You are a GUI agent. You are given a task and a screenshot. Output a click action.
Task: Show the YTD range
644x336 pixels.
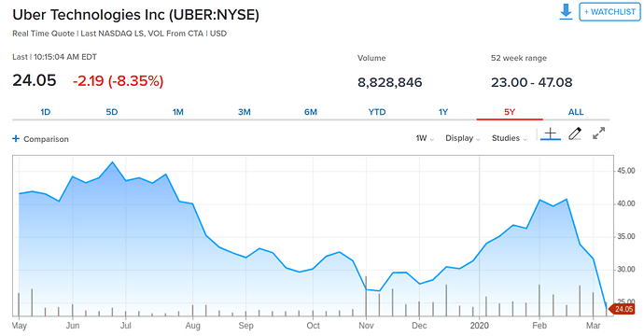(377, 112)
